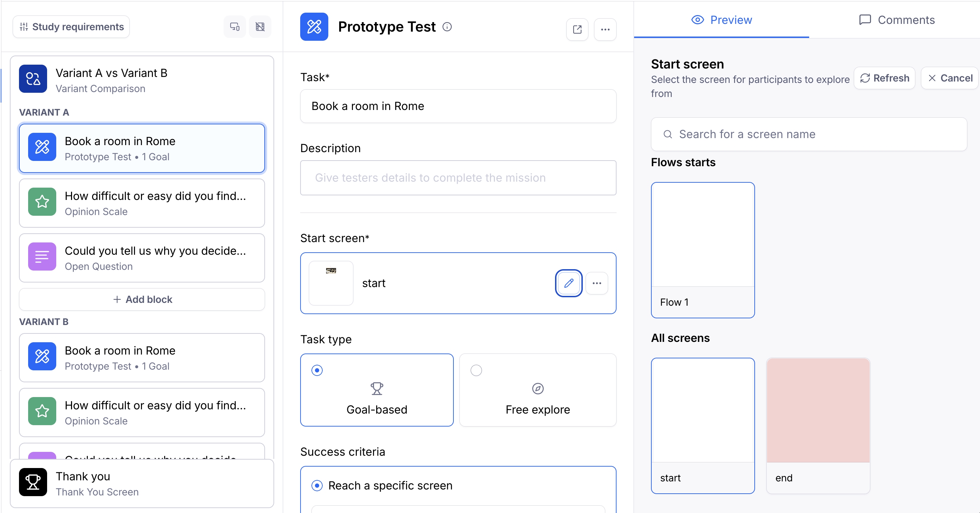Select the Goal-based task type radio
Screen dimensions: 980x513
tap(317, 370)
